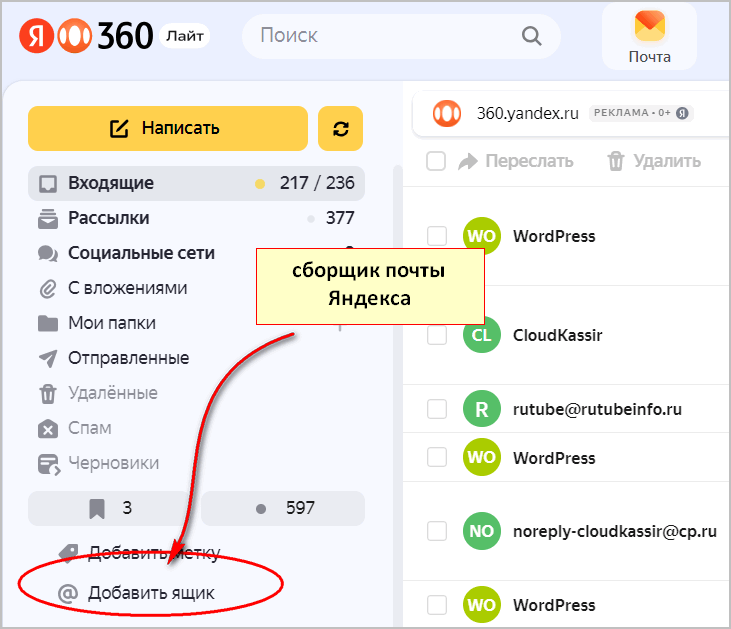
Task: Click the Лайт badge
Action: click(x=185, y=36)
